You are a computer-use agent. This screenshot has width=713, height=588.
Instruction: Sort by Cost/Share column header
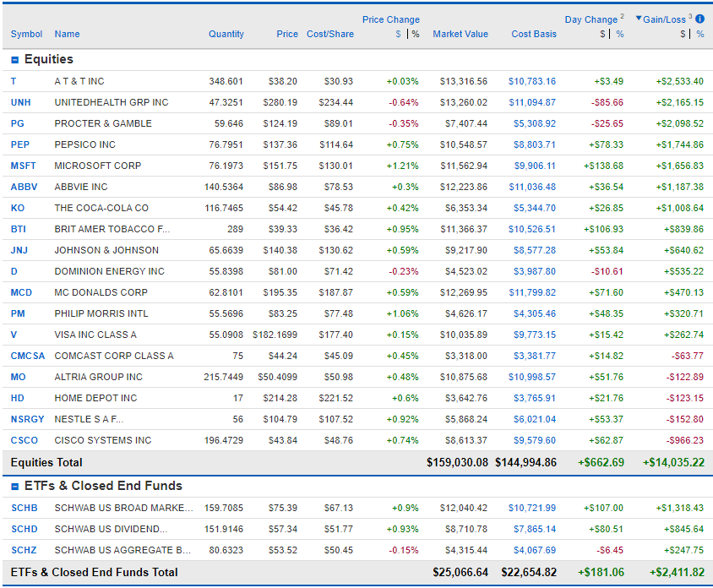tap(330, 34)
